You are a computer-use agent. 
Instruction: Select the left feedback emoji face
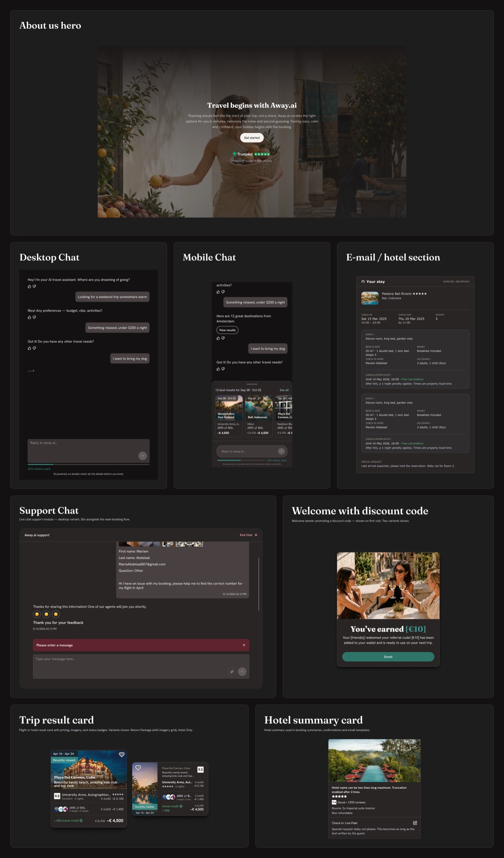[x=37, y=614]
